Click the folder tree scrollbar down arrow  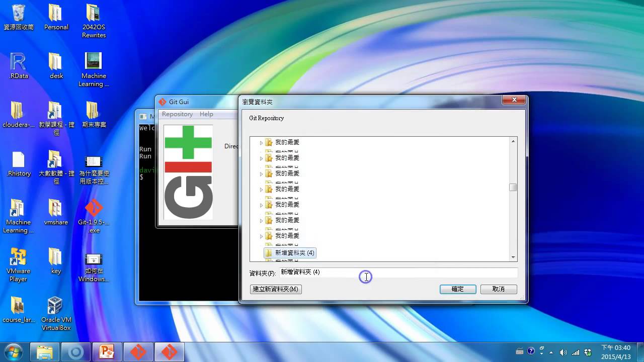pyautogui.click(x=513, y=257)
